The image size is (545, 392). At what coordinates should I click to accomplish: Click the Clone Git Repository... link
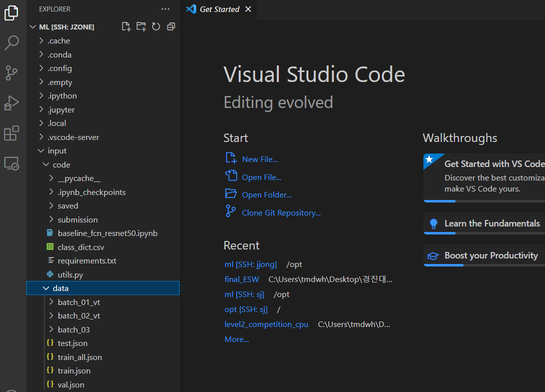(x=281, y=213)
